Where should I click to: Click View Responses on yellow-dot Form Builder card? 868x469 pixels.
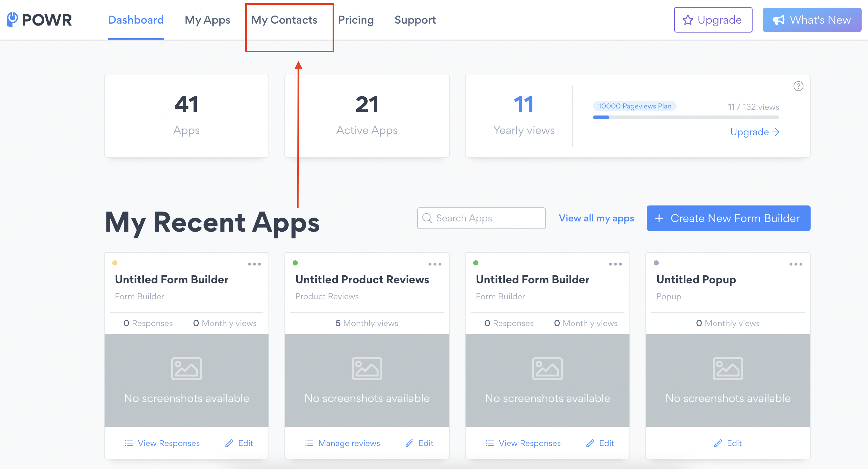pos(162,443)
